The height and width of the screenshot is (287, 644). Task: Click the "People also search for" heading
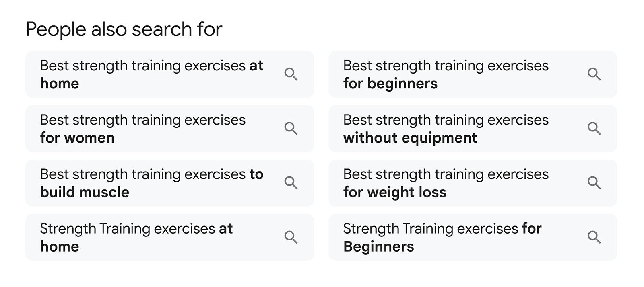point(124,28)
